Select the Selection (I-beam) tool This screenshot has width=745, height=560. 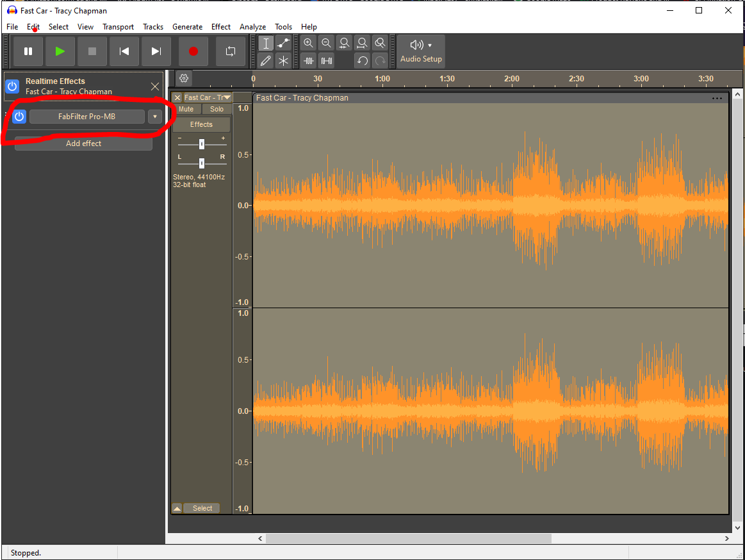266,44
